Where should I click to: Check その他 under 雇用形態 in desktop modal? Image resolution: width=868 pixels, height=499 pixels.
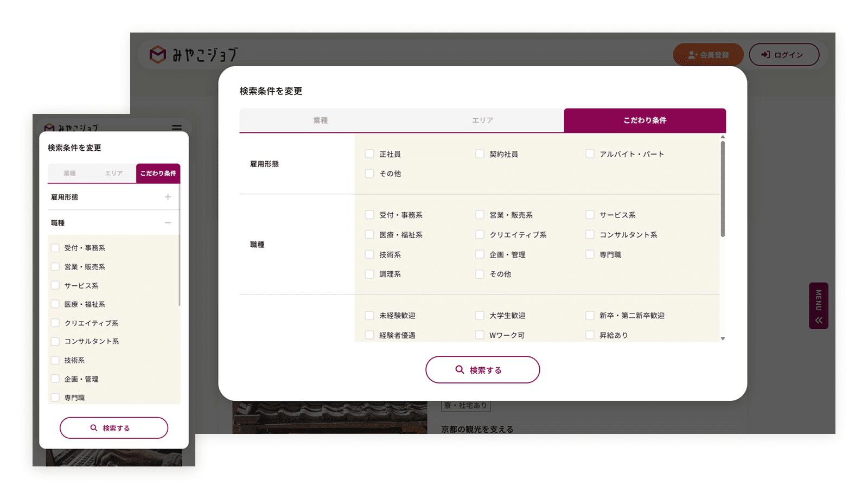pyautogui.click(x=369, y=174)
